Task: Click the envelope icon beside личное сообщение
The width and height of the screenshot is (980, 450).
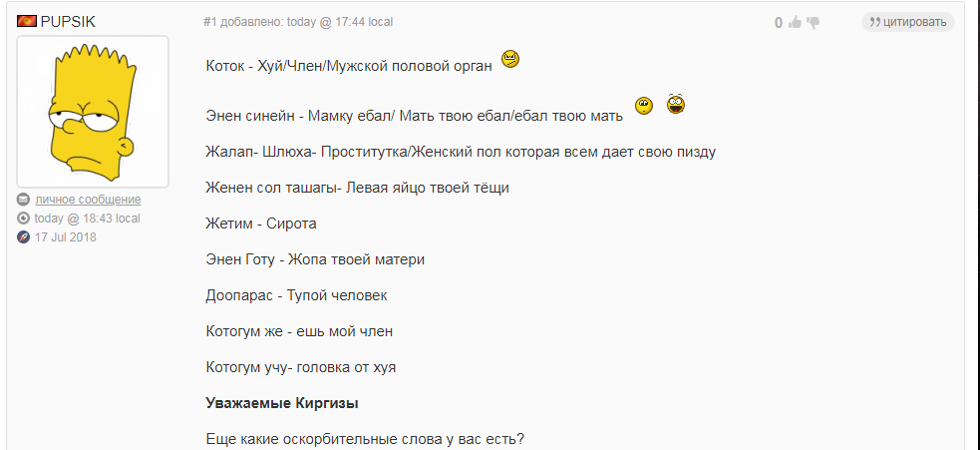Action: (x=24, y=200)
